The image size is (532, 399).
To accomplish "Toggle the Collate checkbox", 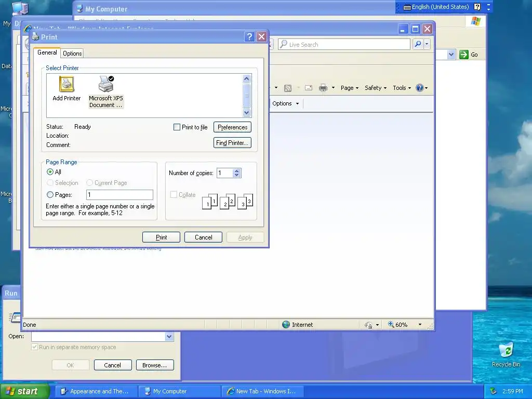I will [174, 195].
